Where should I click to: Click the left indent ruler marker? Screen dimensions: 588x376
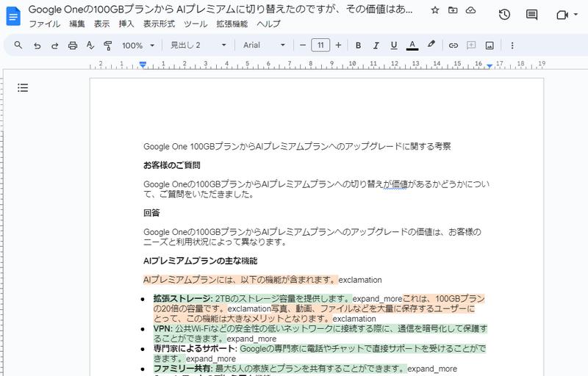(x=143, y=65)
